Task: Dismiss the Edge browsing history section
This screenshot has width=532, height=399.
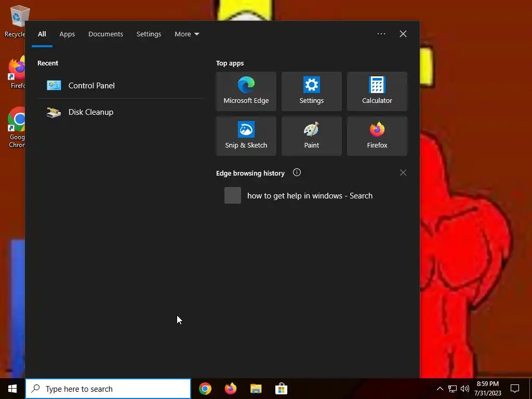Action: click(x=403, y=172)
